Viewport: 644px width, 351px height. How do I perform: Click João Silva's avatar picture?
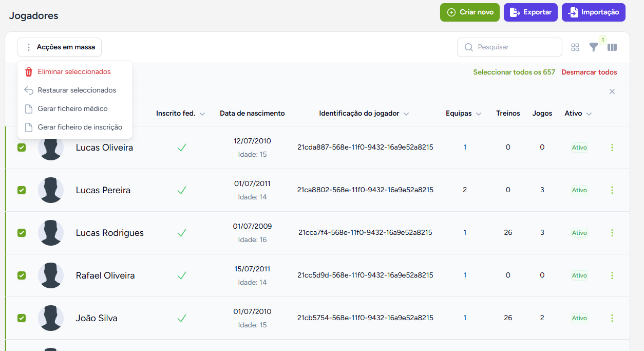[x=51, y=318]
